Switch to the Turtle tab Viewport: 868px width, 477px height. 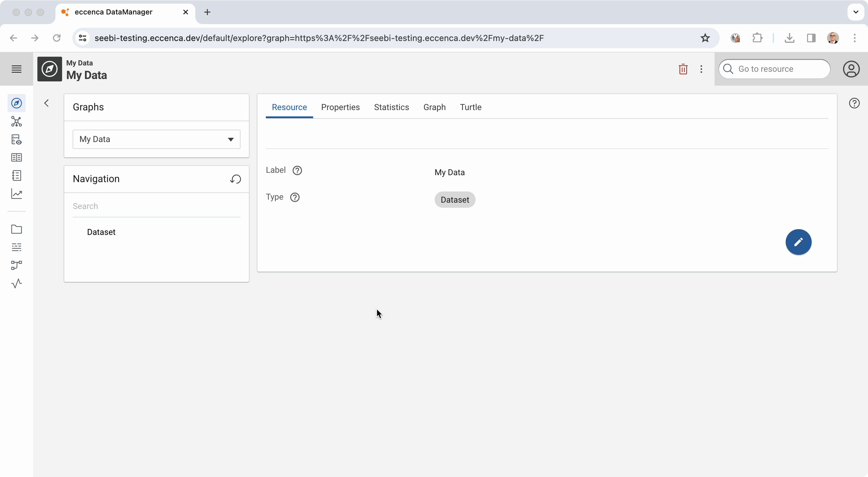[470, 107]
